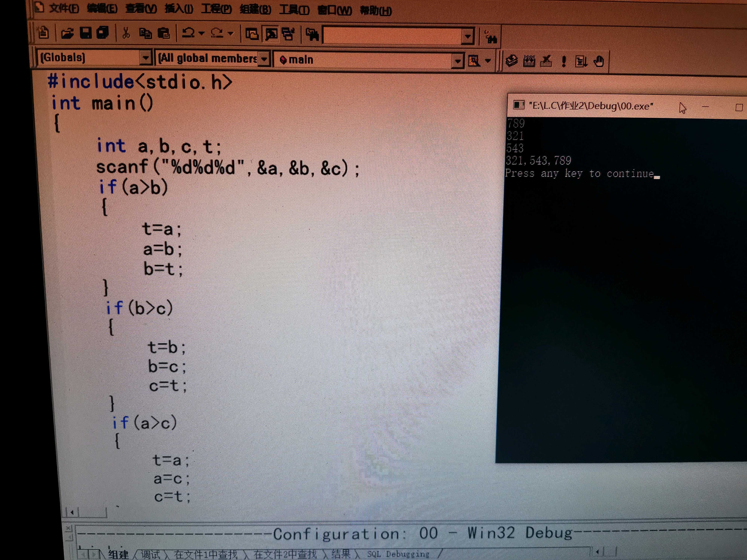
Task: Open the 编辑(E) menu
Action: 102,8
